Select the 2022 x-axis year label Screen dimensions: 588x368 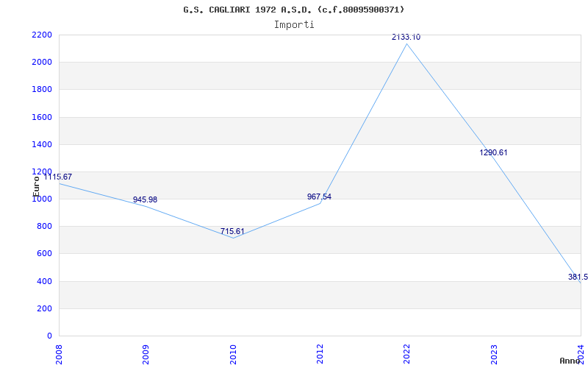407,354
